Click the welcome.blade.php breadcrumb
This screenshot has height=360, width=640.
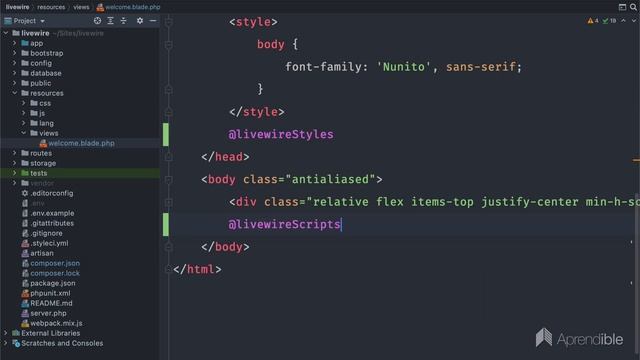(x=129, y=7)
